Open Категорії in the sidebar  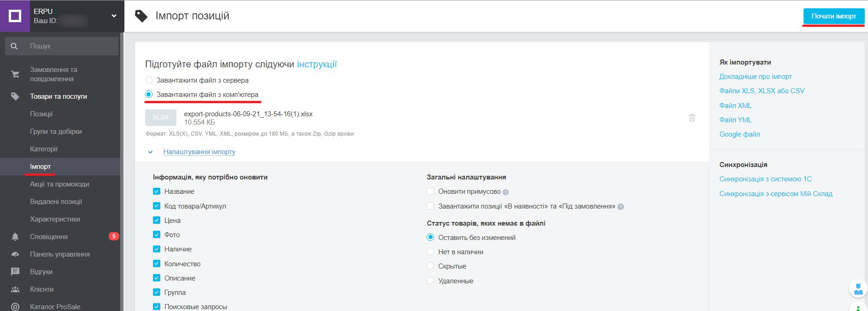click(44, 149)
